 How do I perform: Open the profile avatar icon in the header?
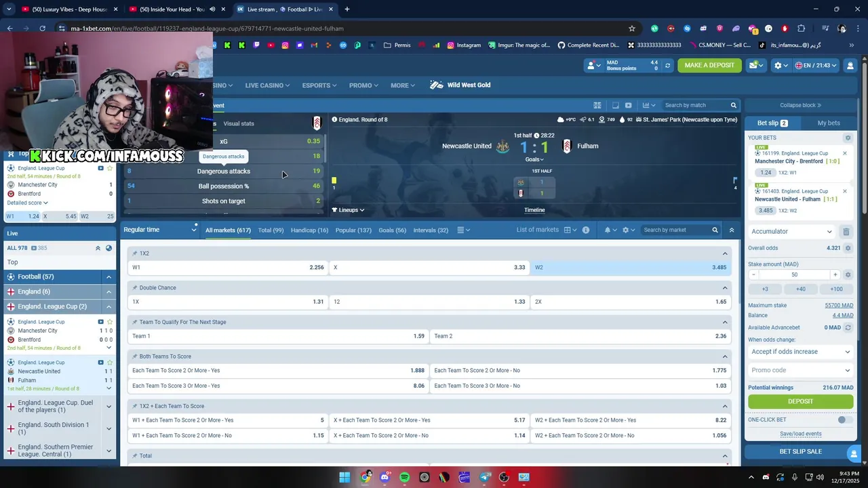click(x=850, y=65)
